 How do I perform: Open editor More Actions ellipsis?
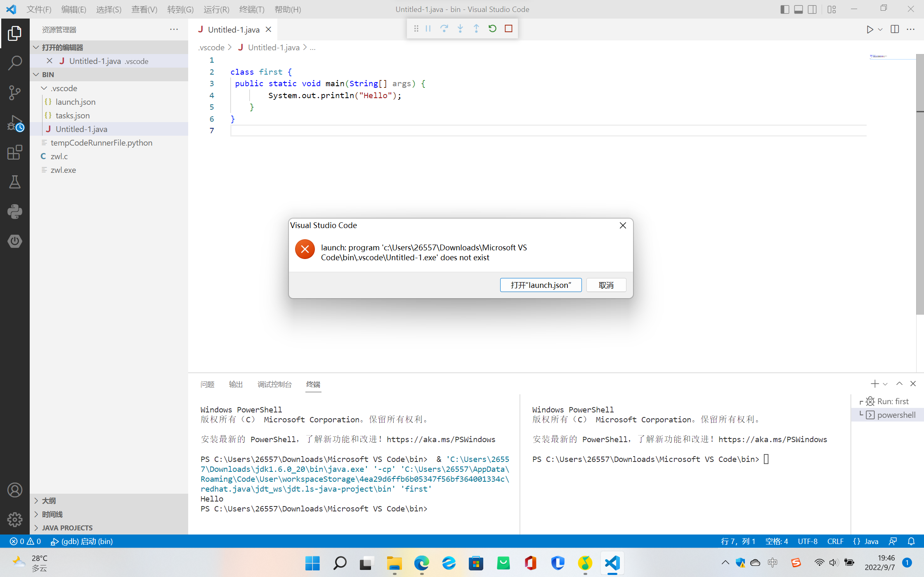(x=910, y=29)
